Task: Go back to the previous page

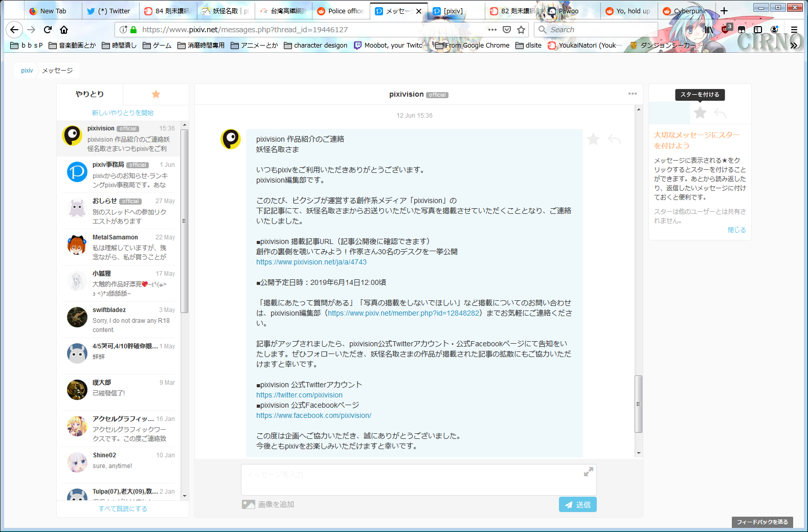Action: [x=14, y=30]
